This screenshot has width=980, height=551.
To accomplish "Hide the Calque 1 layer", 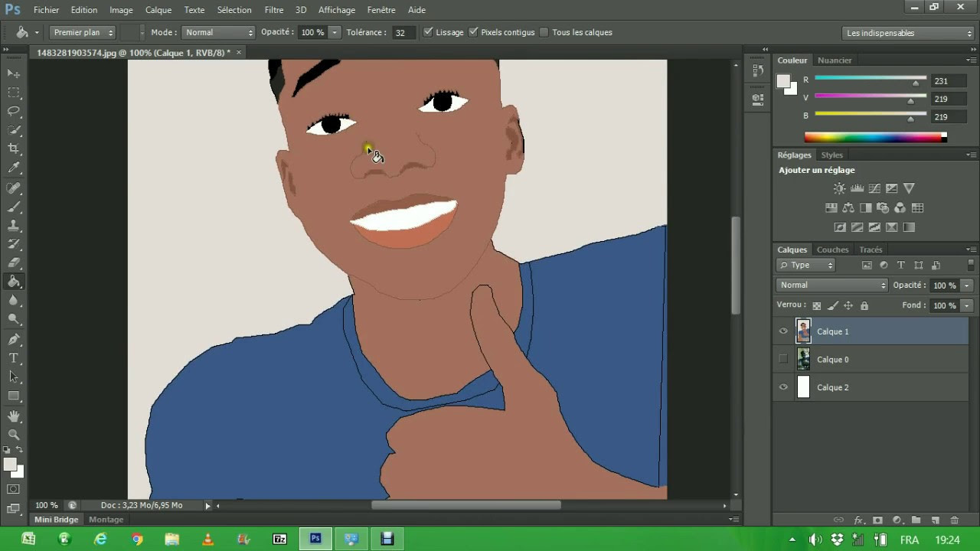I will click(783, 331).
